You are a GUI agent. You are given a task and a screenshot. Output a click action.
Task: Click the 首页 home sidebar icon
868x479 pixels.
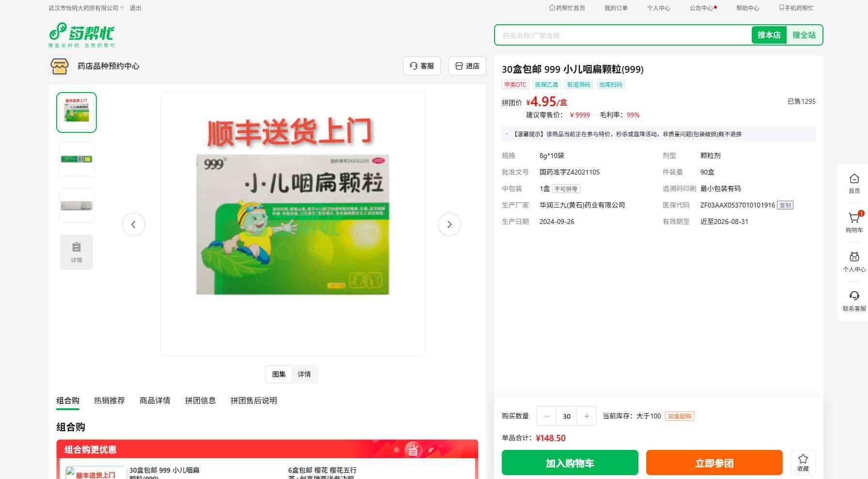point(854,183)
